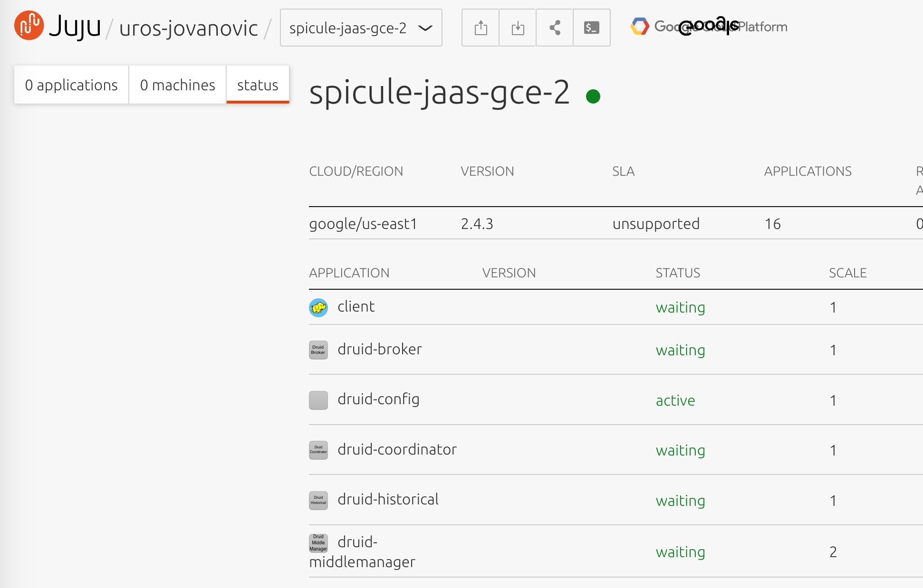Click the applications count 16

coord(773,224)
